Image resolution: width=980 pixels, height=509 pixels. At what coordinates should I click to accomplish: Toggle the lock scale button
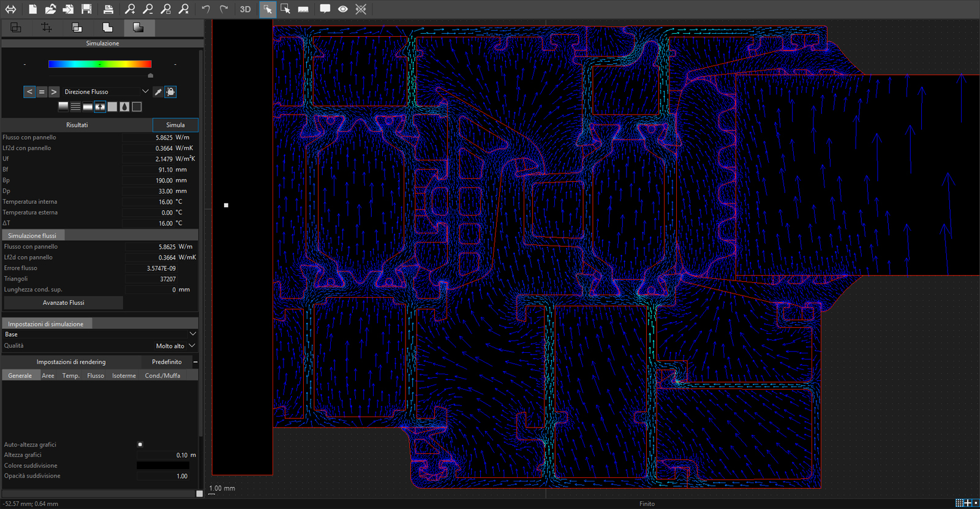pyautogui.click(x=171, y=92)
